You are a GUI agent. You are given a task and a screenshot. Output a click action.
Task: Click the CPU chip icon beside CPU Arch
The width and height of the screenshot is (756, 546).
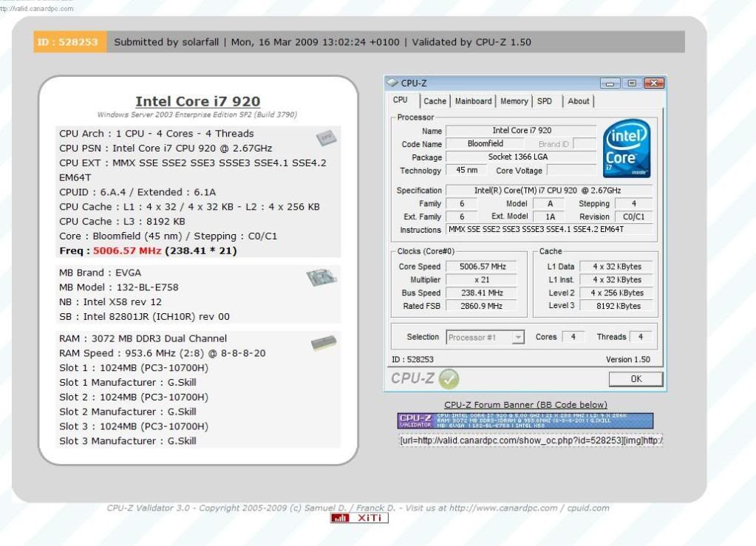326,137
